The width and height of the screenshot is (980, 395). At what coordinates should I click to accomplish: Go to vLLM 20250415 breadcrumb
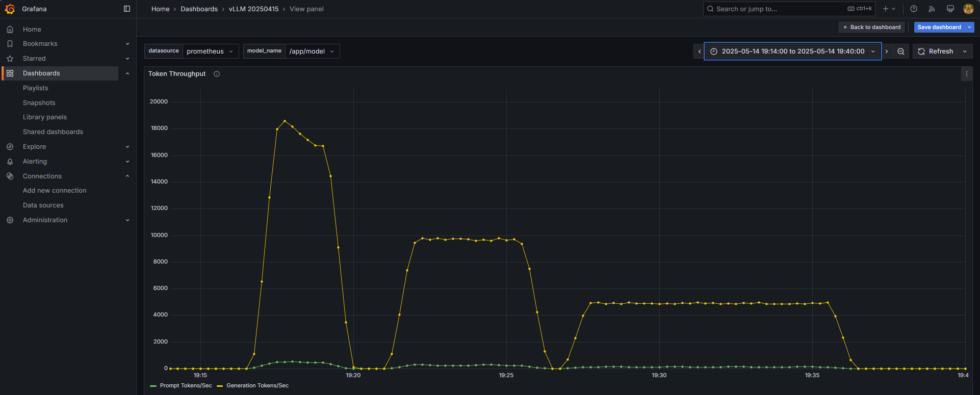tap(253, 9)
